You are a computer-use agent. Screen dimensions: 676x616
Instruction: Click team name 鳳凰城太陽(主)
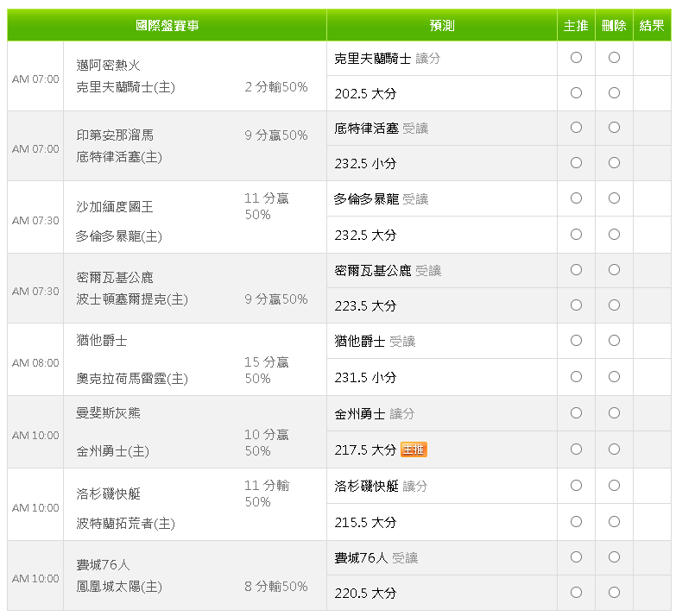click(119, 587)
